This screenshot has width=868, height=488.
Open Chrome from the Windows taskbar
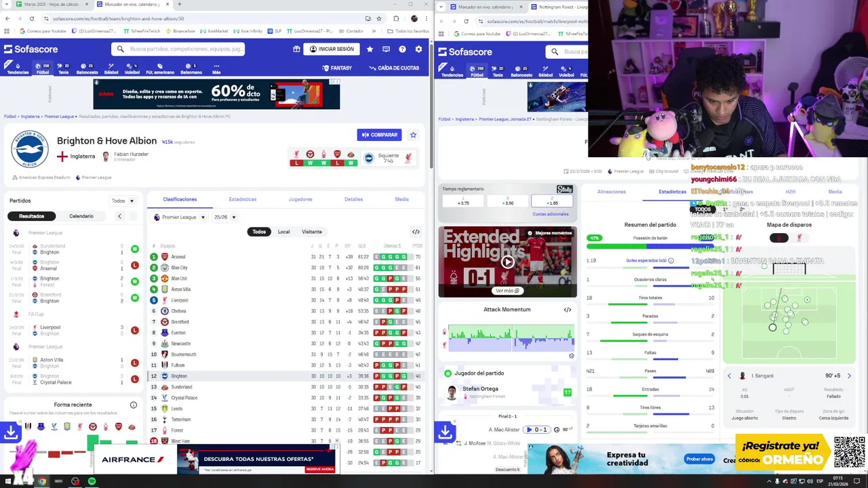(41, 481)
